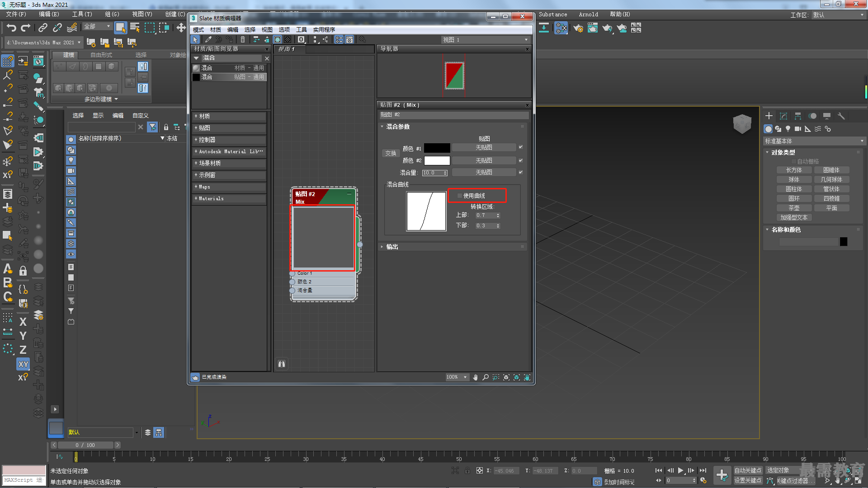This screenshot has height=488, width=868.
Task: Toggle 设置关键点 set key mode
Action: (748, 480)
